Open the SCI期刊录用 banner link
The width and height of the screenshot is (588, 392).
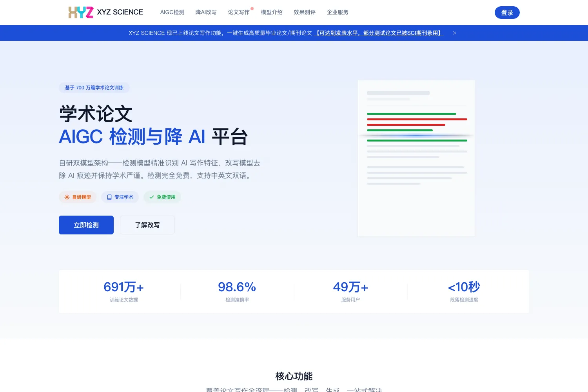pyautogui.click(x=379, y=33)
